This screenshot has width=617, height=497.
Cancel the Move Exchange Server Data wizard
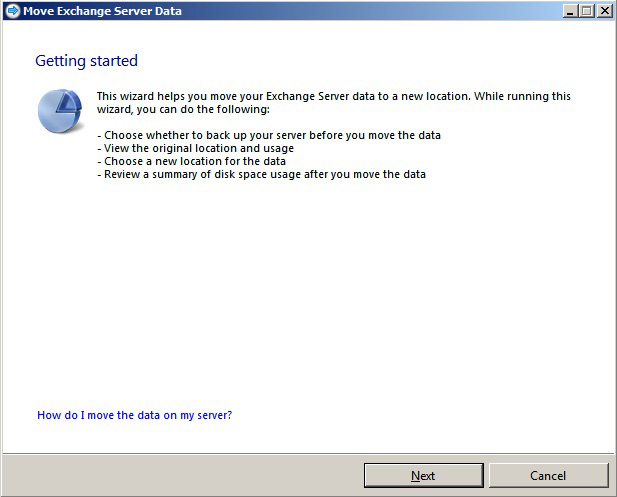548,475
